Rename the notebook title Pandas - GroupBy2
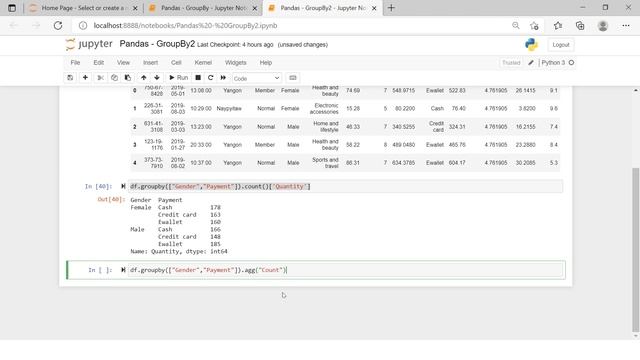 [157, 44]
